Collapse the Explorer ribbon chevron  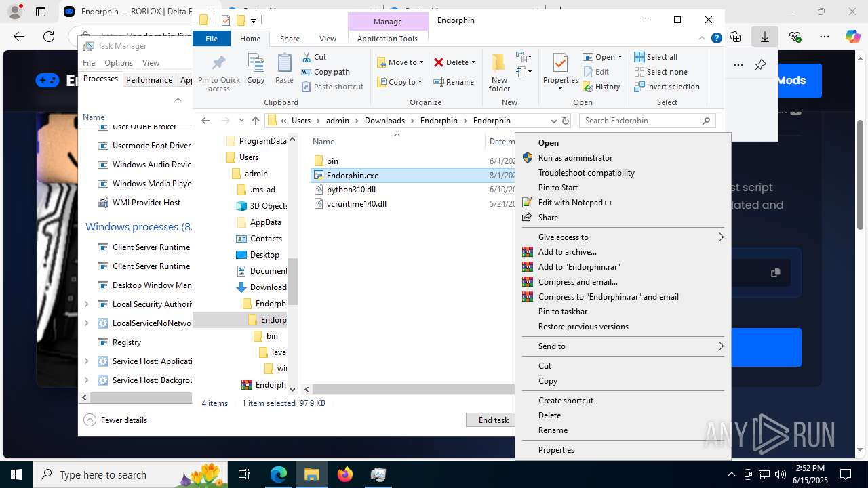(703, 39)
